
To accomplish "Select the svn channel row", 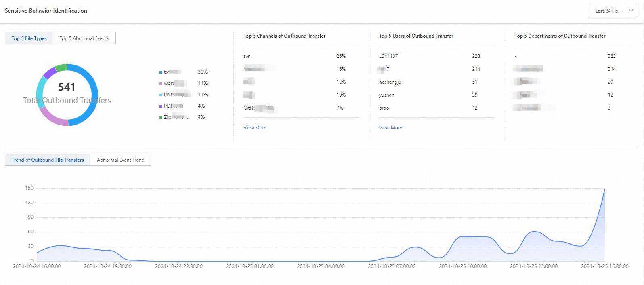I will (x=301, y=56).
